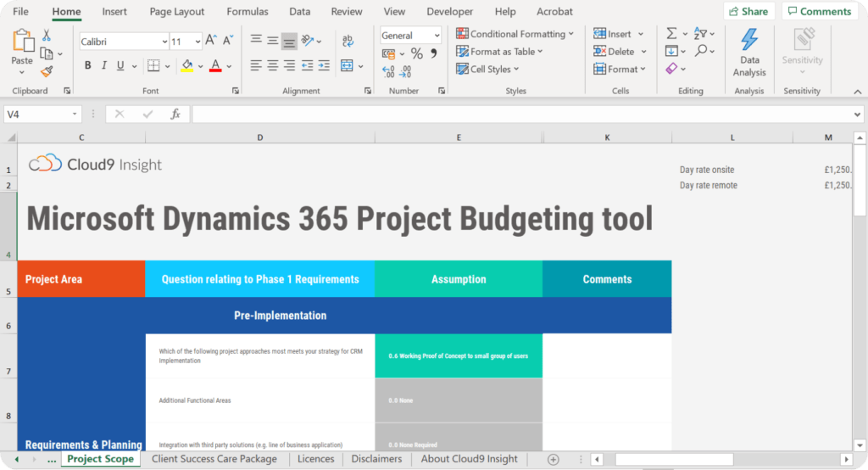Click Delete cells button
The width and height of the screenshot is (868, 470).
614,52
